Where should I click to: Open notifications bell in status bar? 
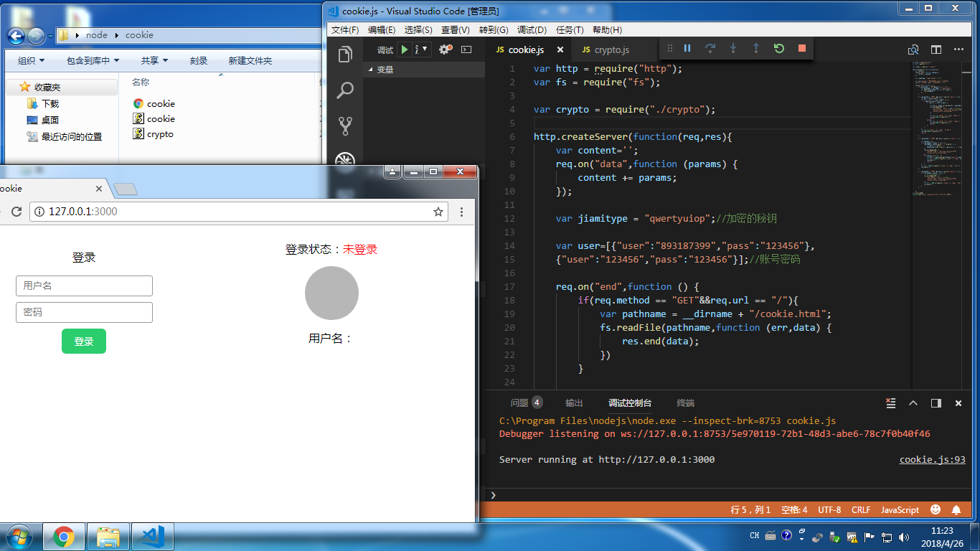[956, 509]
